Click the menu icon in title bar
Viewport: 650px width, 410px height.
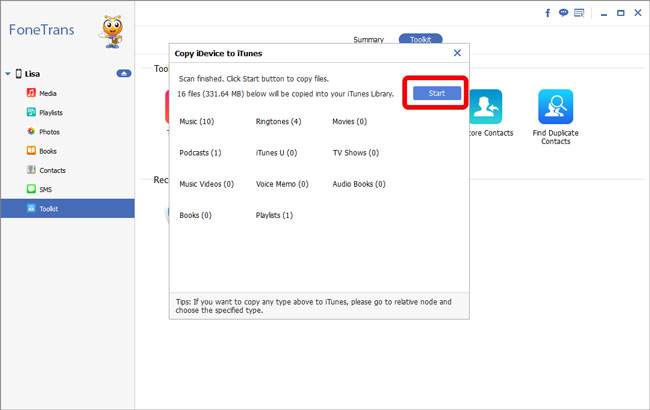(x=579, y=13)
